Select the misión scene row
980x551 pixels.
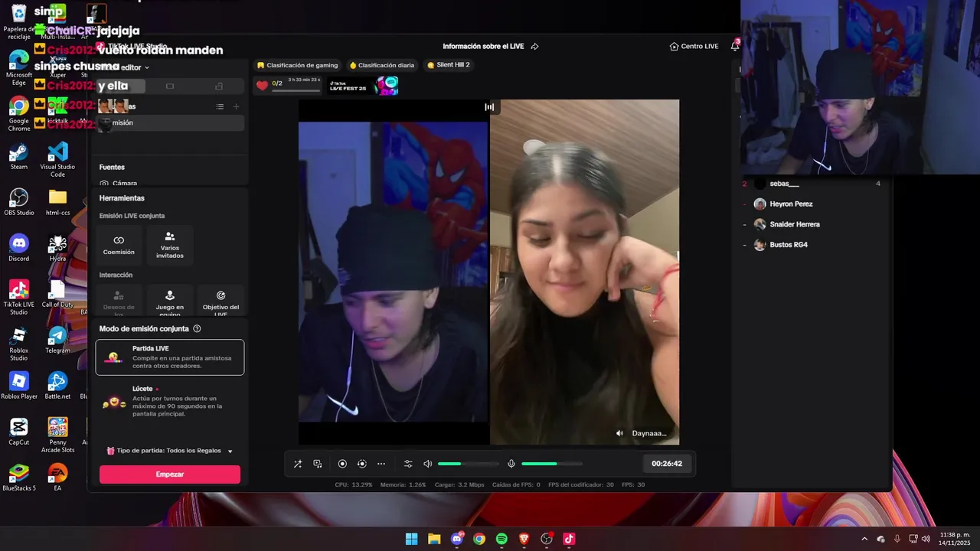click(170, 122)
